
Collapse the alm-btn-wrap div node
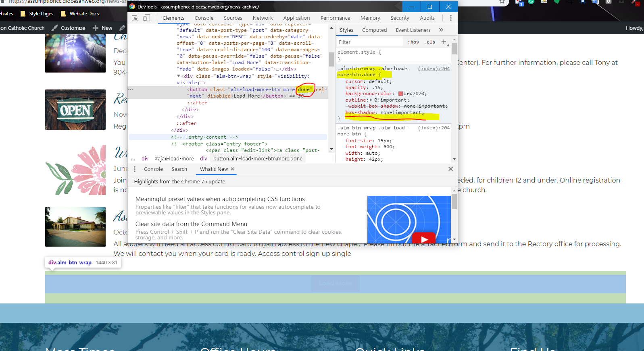(179, 76)
